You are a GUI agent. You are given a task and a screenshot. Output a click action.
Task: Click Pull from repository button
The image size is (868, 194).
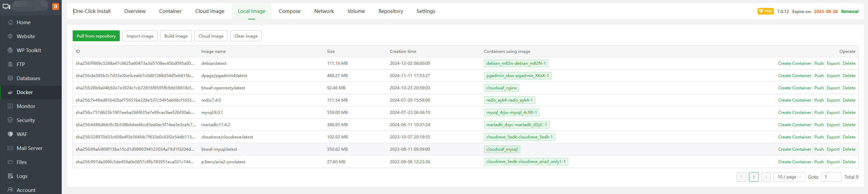point(96,36)
